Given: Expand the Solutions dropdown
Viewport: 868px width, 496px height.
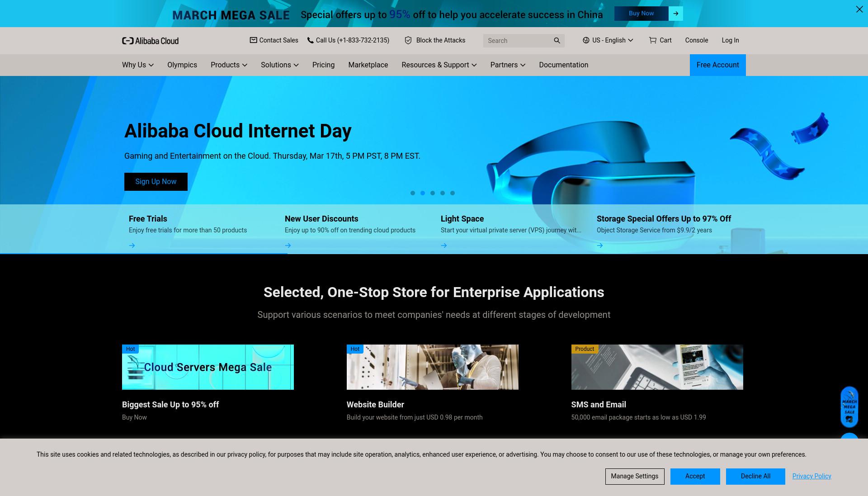Looking at the screenshot, I should pos(279,65).
